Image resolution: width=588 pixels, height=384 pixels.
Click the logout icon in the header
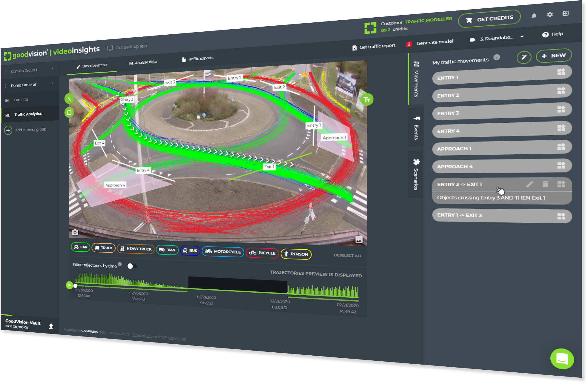[x=566, y=13]
